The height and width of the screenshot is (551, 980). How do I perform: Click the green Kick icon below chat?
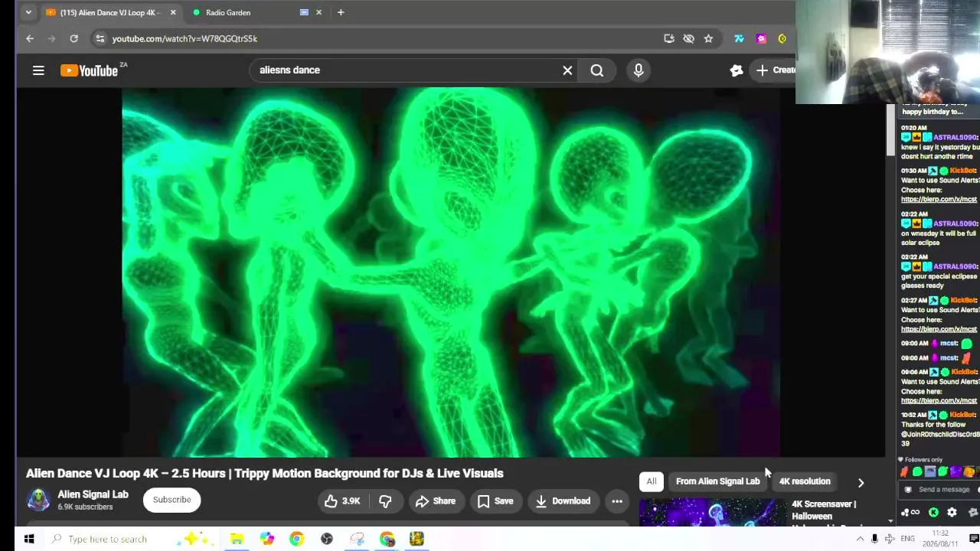(x=933, y=513)
